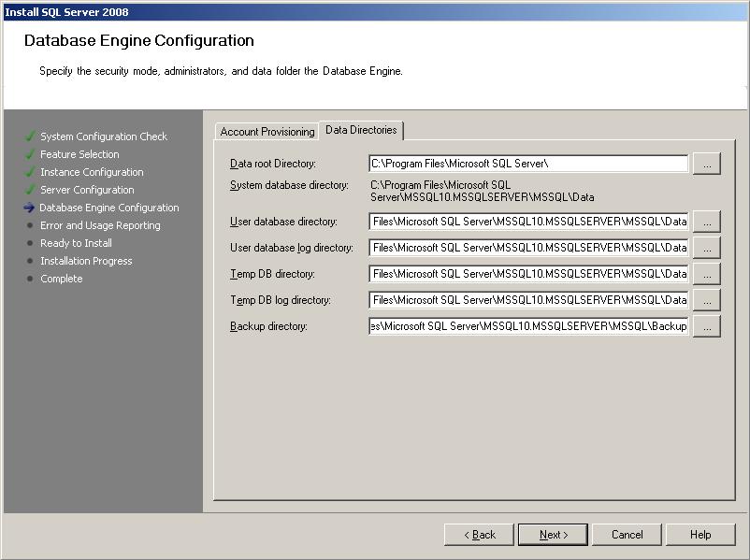Click green checkmark beside Instance Configuration
Image resolution: width=750 pixels, height=560 pixels.
click(30, 172)
